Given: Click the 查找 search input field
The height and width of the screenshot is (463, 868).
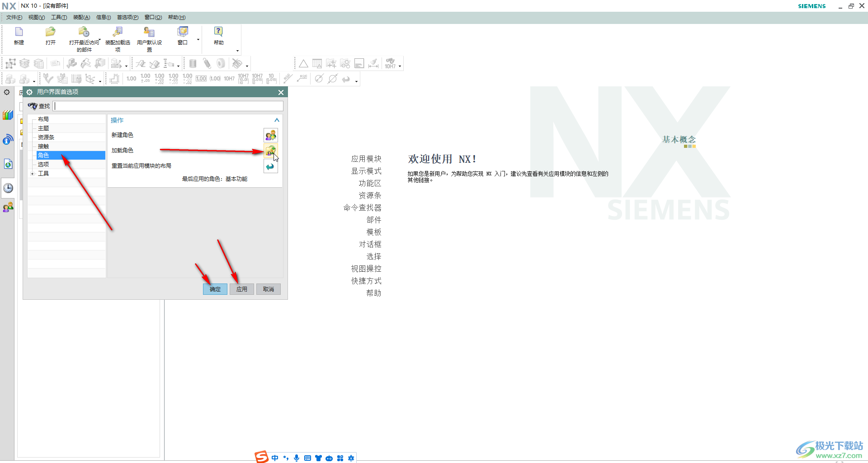Looking at the screenshot, I should click(169, 106).
